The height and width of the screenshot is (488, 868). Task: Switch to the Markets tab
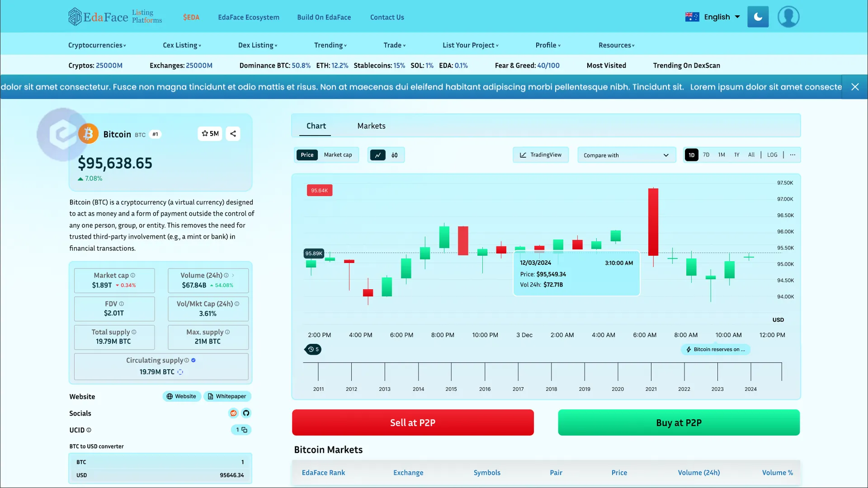371,126
